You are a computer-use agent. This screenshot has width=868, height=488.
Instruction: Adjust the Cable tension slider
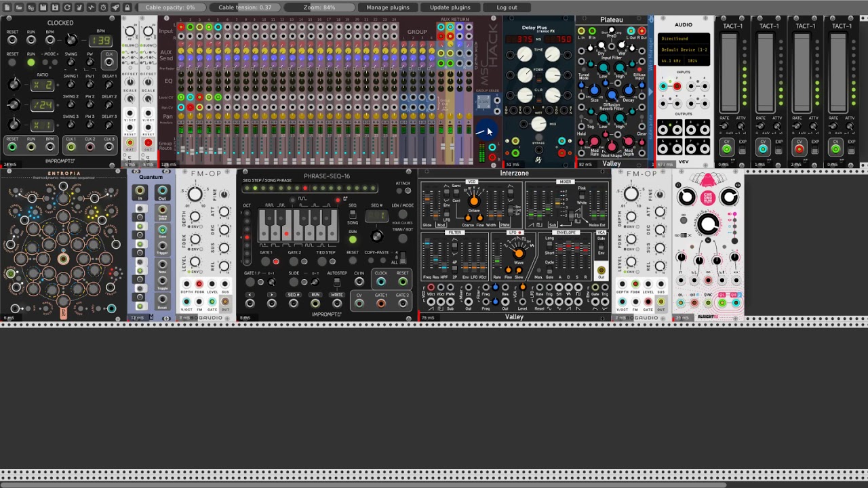pos(245,7)
